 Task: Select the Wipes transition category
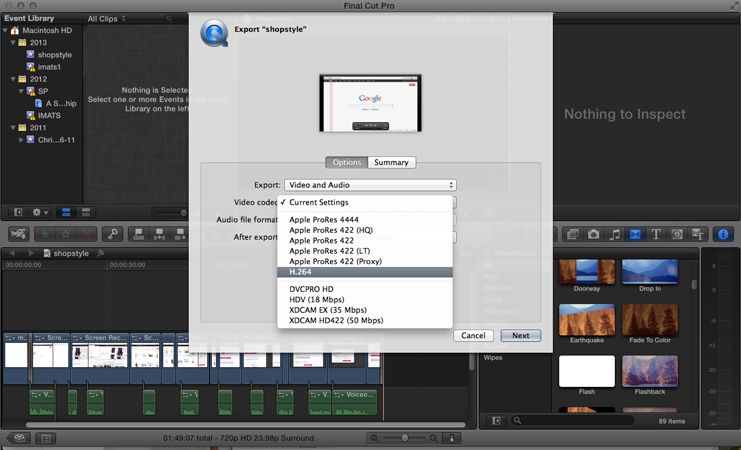[x=493, y=358]
